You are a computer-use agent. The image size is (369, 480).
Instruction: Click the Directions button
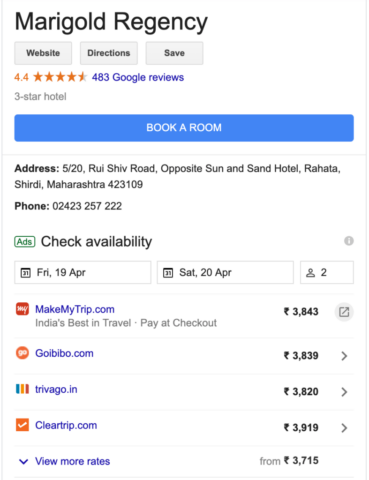(109, 53)
